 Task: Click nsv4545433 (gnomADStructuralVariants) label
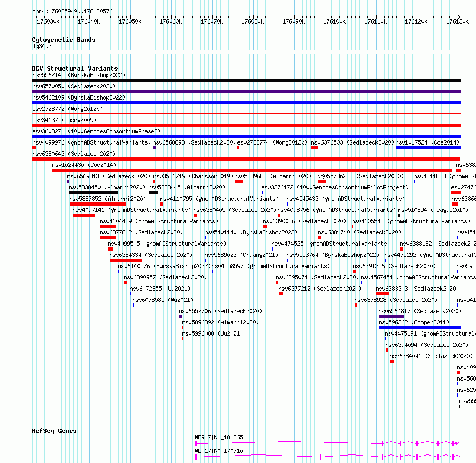(346, 199)
